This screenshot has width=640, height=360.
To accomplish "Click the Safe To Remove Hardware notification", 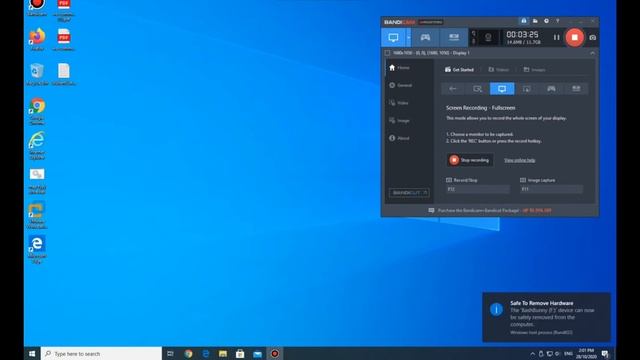I will pyautogui.click(x=547, y=317).
